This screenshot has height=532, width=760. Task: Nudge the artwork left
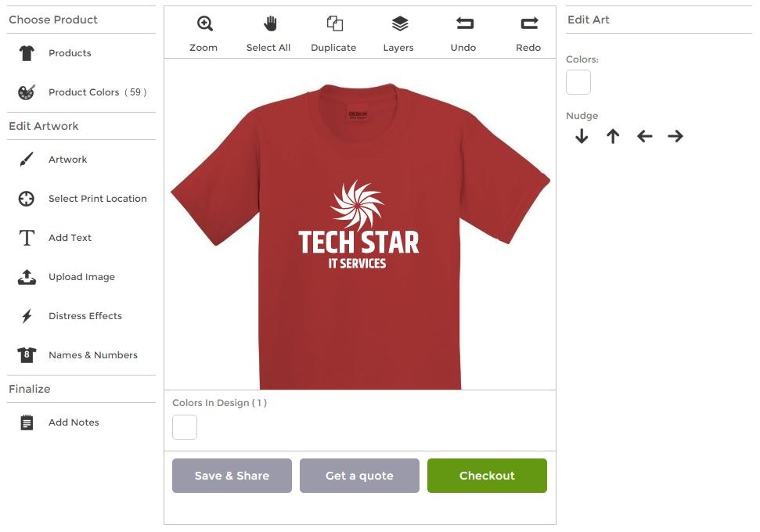(x=643, y=135)
